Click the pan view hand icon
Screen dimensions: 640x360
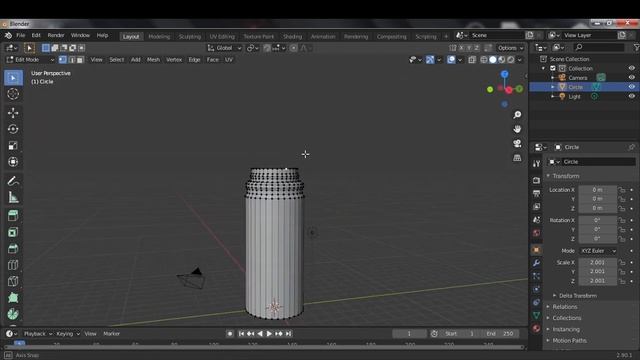pyautogui.click(x=517, y=129)
